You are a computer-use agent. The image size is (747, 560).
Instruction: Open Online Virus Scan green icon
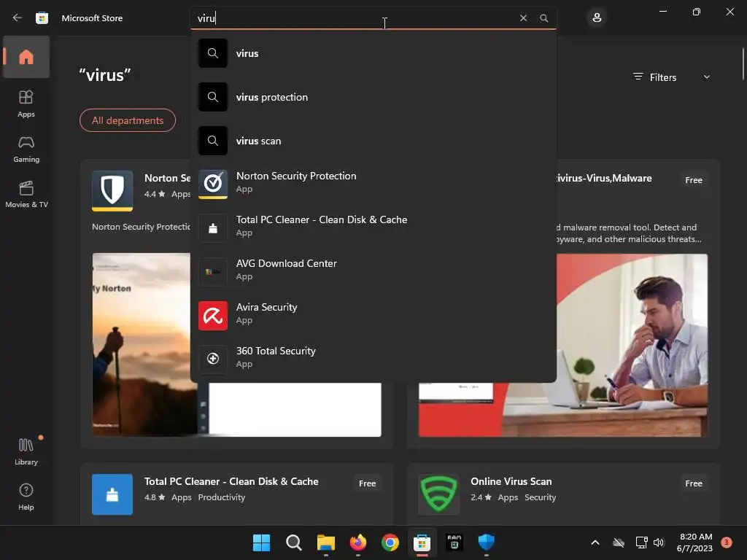tap(438, 494)
